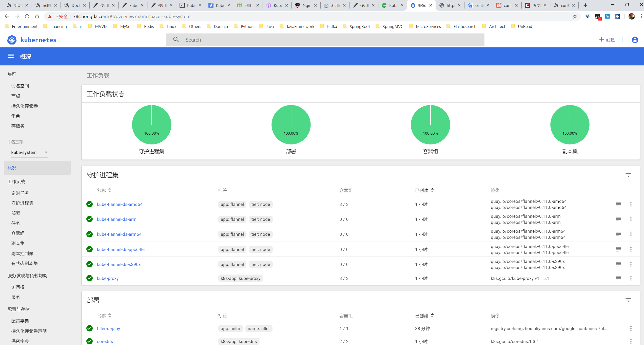Open actions menu for coredns

[631, 341]
